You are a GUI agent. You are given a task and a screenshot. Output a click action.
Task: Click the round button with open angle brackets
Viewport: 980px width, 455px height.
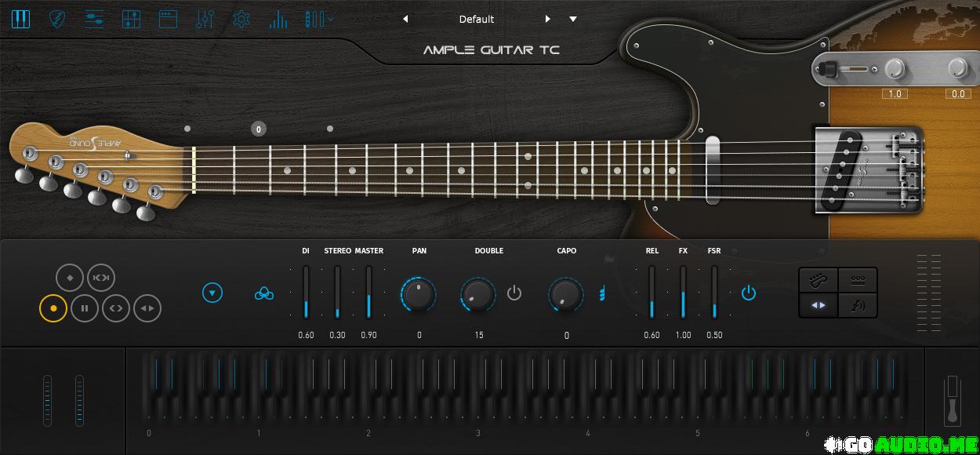tap(116, 308)
